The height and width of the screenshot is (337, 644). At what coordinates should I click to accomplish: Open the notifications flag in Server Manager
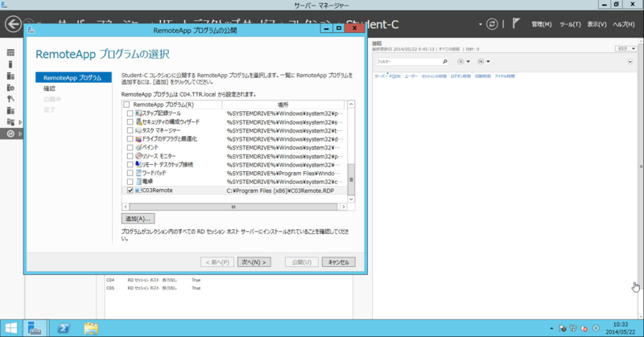click(x=516, y=24)
